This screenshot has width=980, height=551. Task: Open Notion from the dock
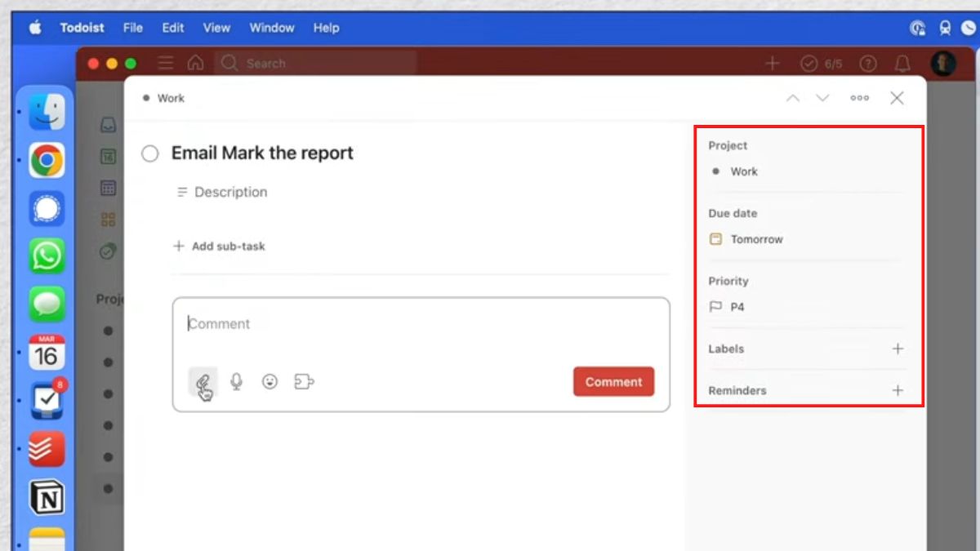coord(47,496)
